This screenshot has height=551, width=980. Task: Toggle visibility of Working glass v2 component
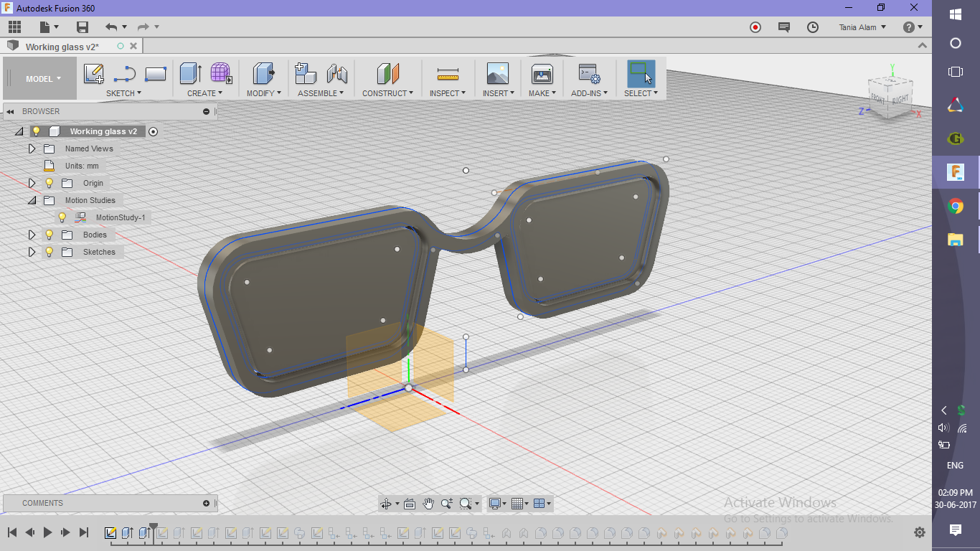(36, 131)
